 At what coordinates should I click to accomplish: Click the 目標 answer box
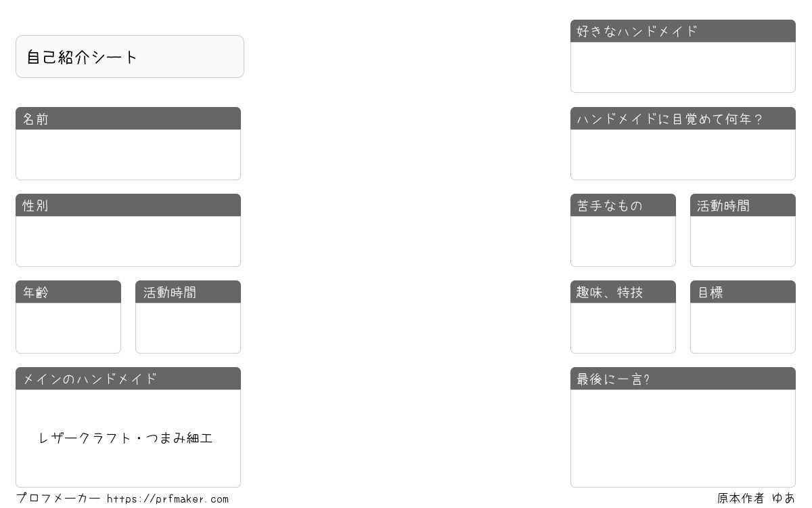pyautogui.click(x=743, y=328)
